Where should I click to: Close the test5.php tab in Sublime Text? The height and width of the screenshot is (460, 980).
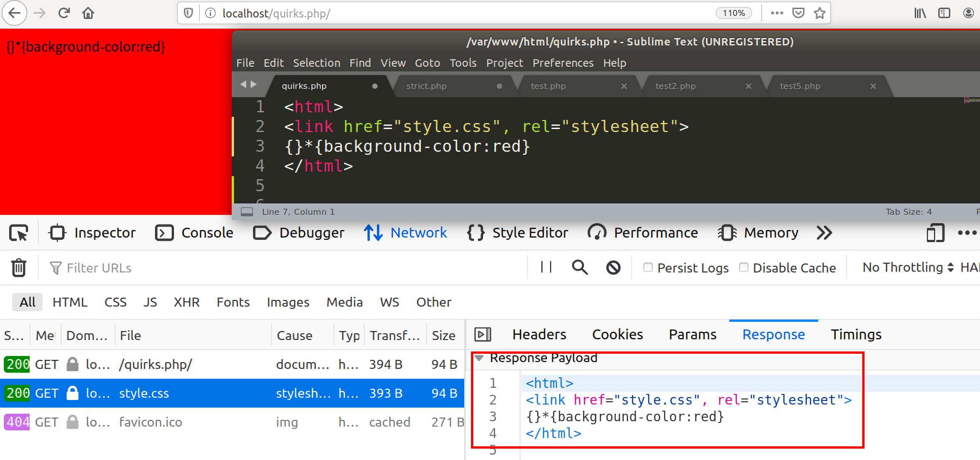[x=873, y=86]
